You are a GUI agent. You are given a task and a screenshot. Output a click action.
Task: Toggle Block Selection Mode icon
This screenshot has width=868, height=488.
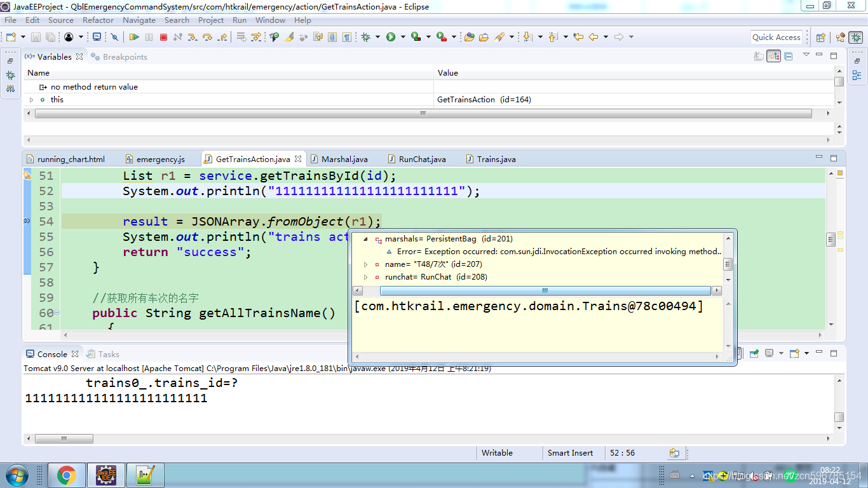(332, 37)
